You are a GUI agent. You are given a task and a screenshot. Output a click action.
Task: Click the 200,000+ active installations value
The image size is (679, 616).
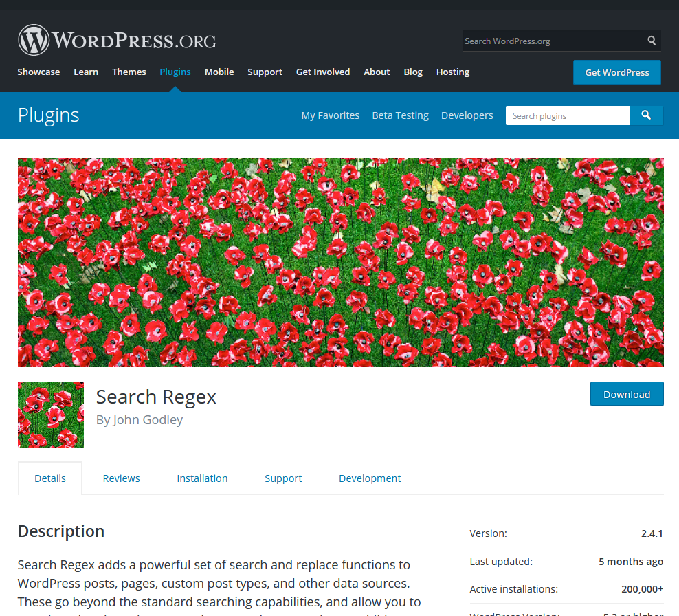[x=642, y=589]
